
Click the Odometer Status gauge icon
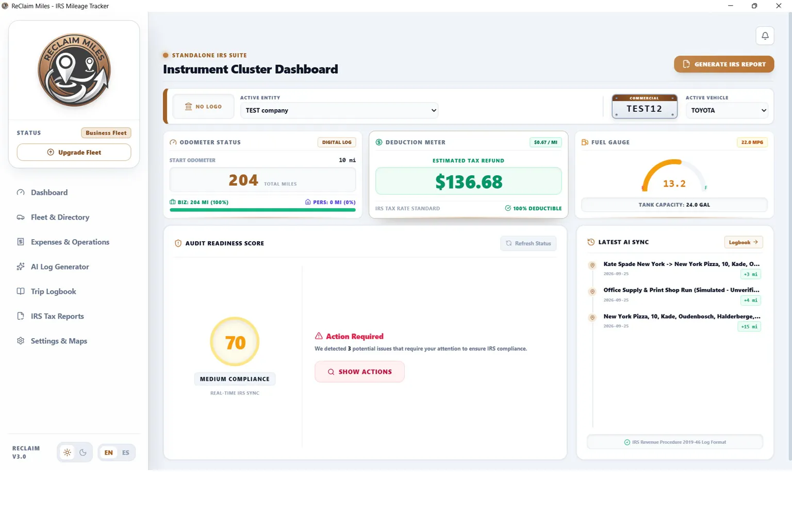(x=173, y=142)
